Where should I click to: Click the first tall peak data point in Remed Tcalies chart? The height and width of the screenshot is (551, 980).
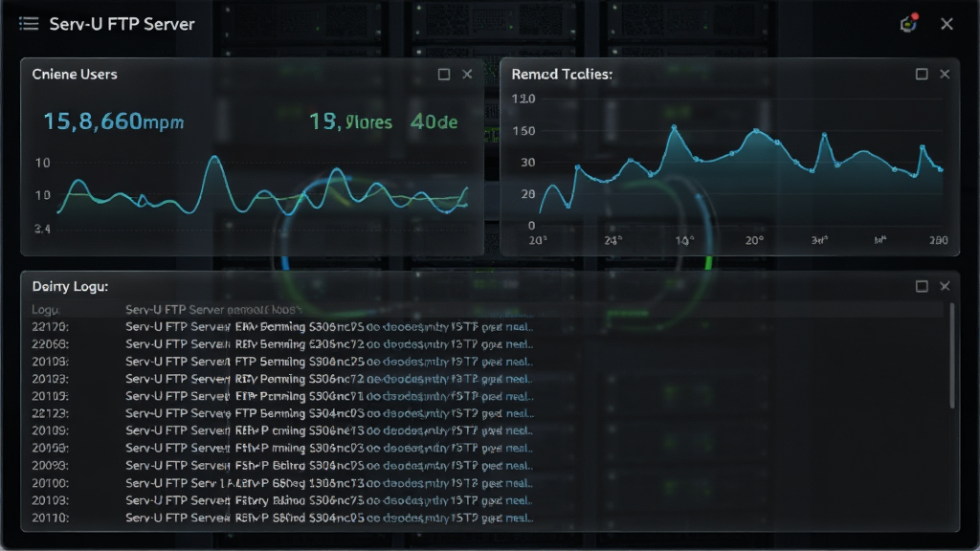(675, 127)
